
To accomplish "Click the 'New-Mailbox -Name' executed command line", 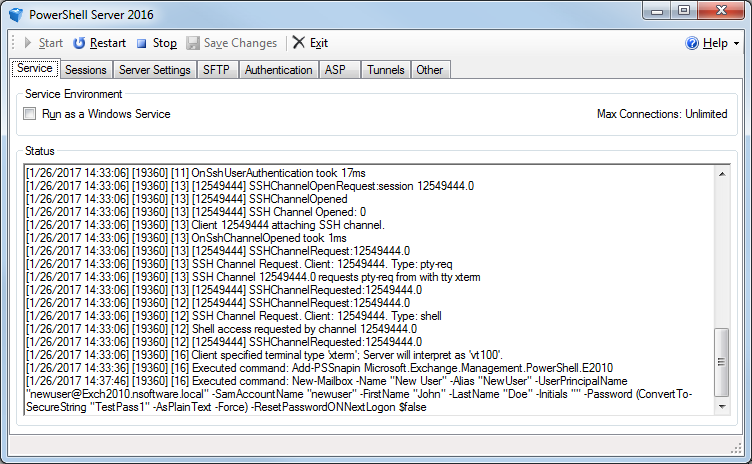I will [327, 381].
